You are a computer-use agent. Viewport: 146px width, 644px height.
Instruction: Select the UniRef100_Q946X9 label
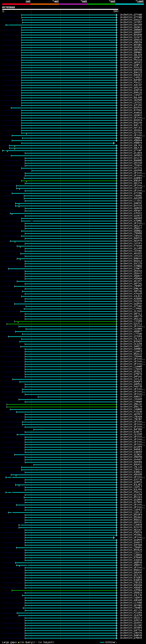tap(131, 40)
